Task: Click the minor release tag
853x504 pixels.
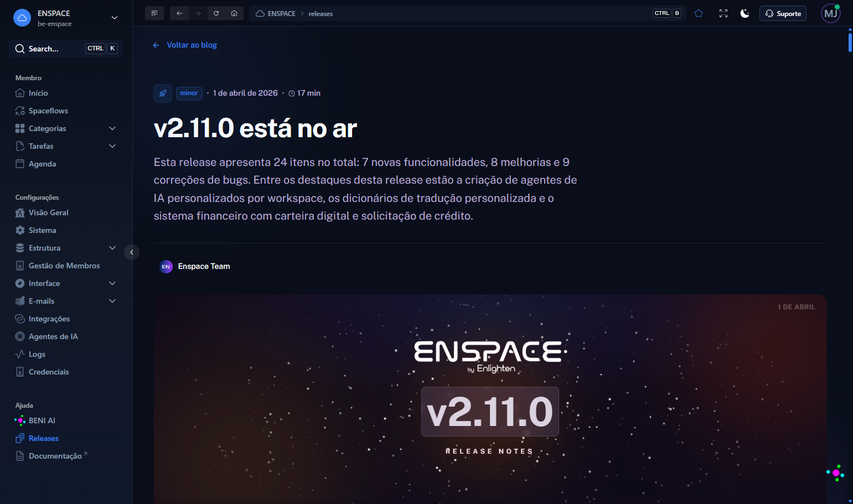Action: tap(189, 93)
